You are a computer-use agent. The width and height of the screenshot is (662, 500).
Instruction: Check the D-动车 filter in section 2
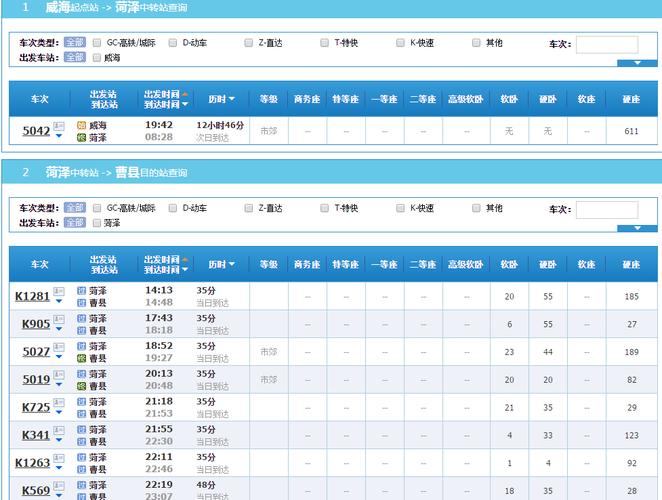point(173,208)
